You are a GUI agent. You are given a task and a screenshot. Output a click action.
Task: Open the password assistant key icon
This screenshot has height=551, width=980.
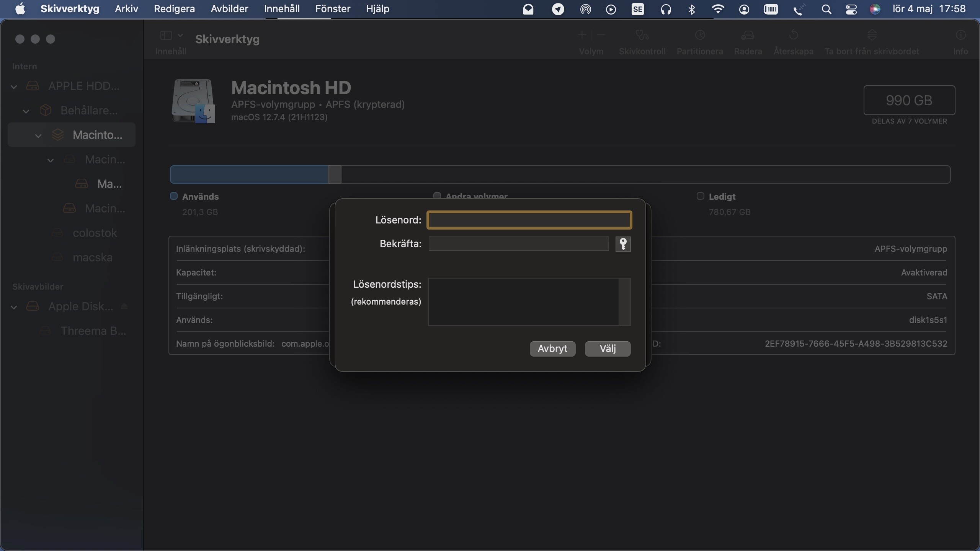623,244
